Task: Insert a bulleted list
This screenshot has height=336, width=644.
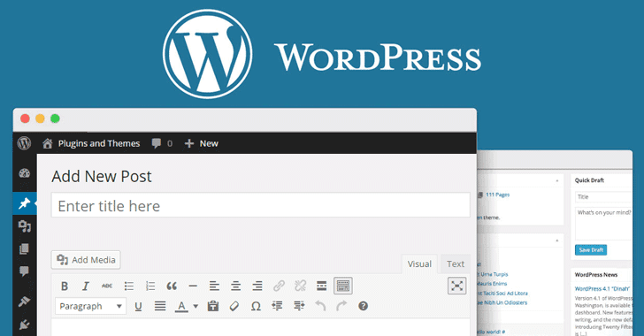Action: point(129,286)
